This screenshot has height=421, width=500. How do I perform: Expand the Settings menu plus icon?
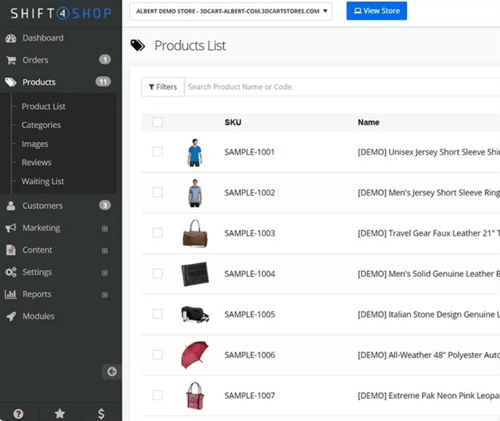(x=105, y=273)
